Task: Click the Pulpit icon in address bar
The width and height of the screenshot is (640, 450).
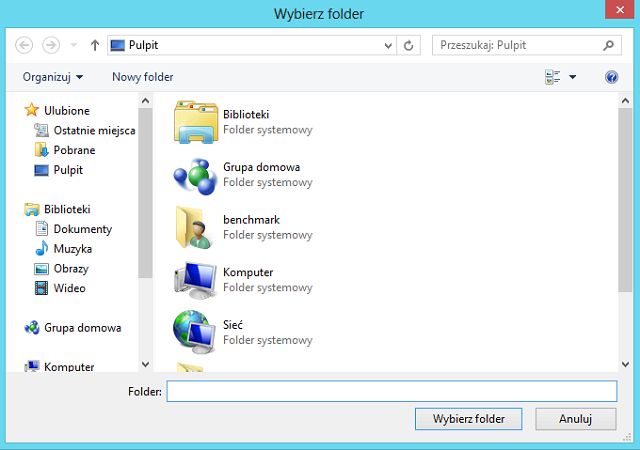Action: click(117, 45)
